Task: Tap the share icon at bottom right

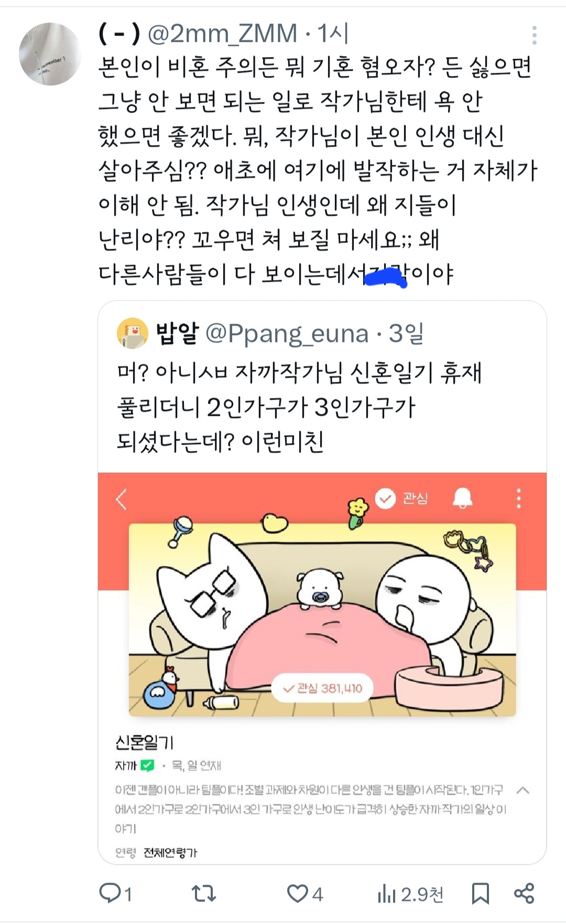Action: coord(524,893)
